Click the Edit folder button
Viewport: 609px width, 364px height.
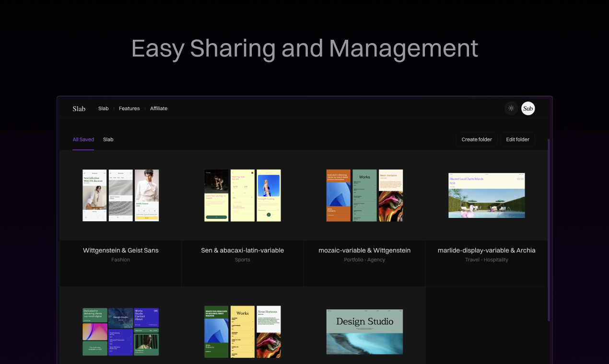[x=518, y=139]
